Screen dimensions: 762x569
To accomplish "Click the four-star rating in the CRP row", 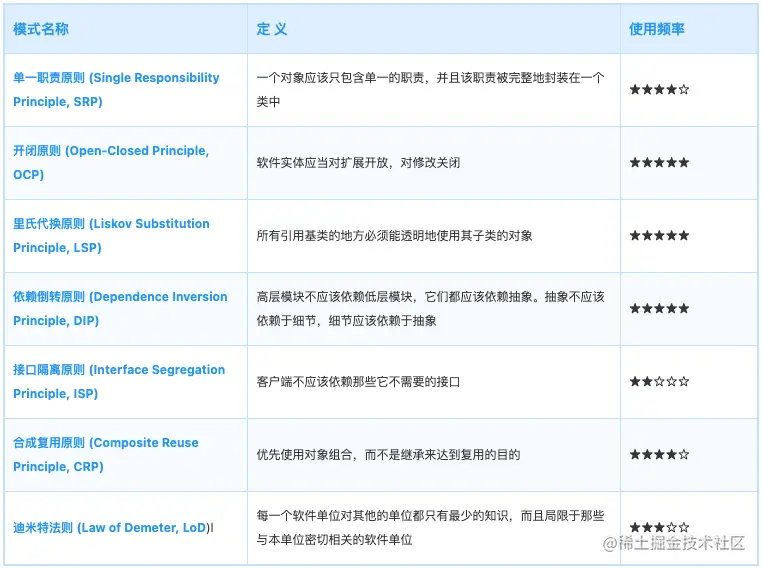I will pyautogui.click(x=659, y=454).
